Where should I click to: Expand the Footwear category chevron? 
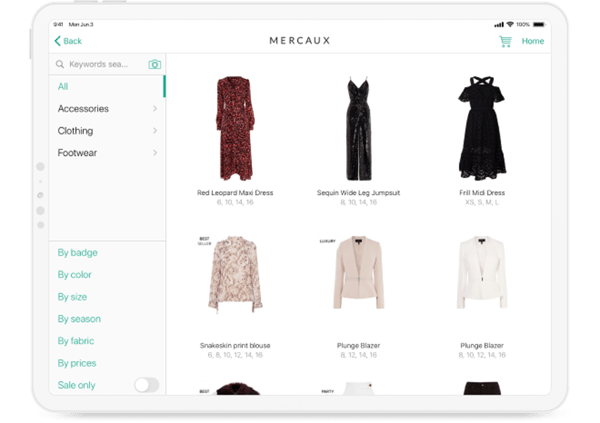tap(155, 153)
